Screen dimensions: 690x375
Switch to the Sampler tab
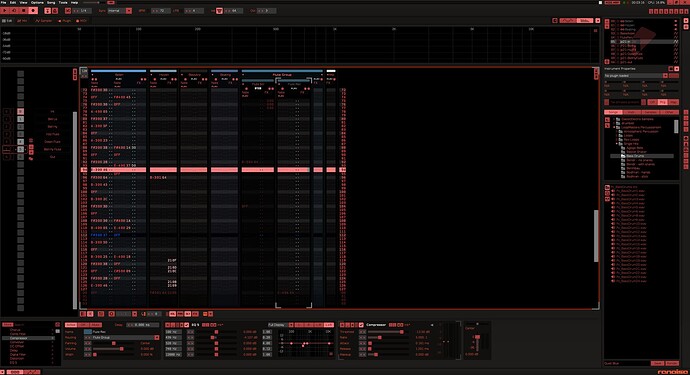tap(44, 21)
